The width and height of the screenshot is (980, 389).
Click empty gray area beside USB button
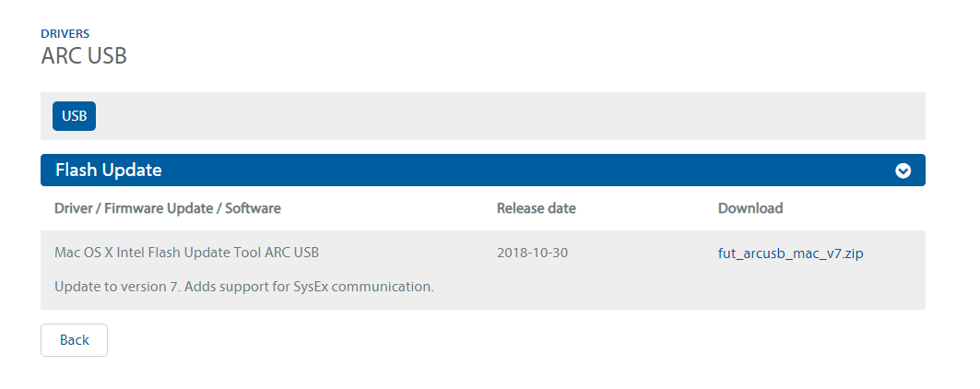(507, 116)
